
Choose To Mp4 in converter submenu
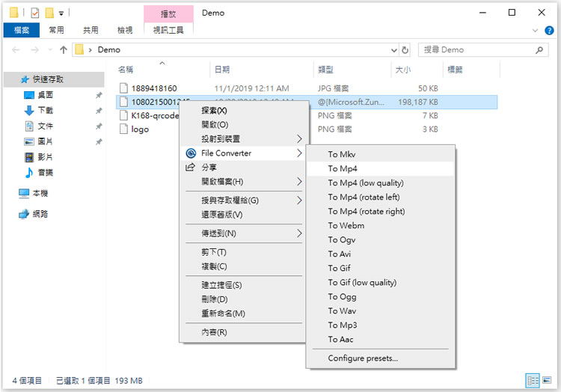click(x=381, y=168)
